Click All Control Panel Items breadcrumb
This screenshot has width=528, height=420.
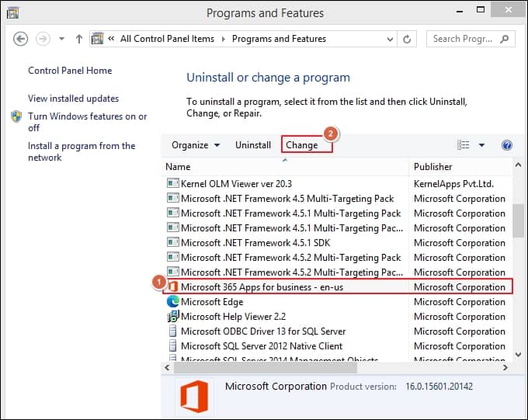tap(167, 39)
